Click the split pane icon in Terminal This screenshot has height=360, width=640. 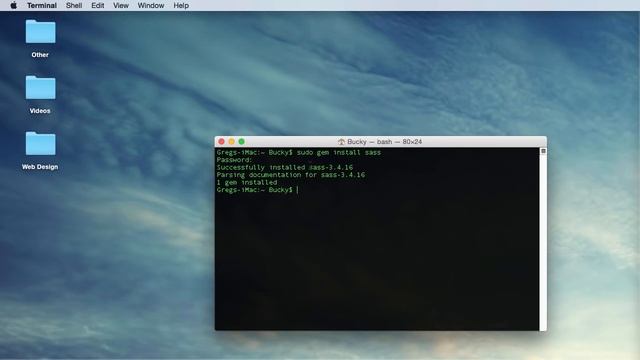tap(543, 151)
